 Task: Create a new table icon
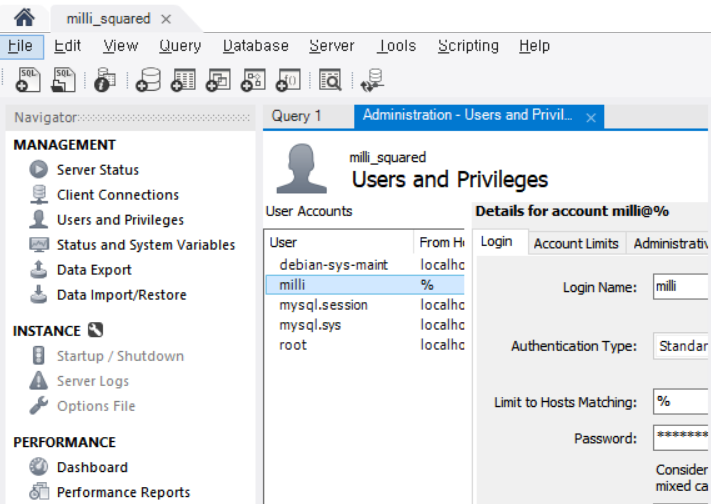click(x=183, y=80)
